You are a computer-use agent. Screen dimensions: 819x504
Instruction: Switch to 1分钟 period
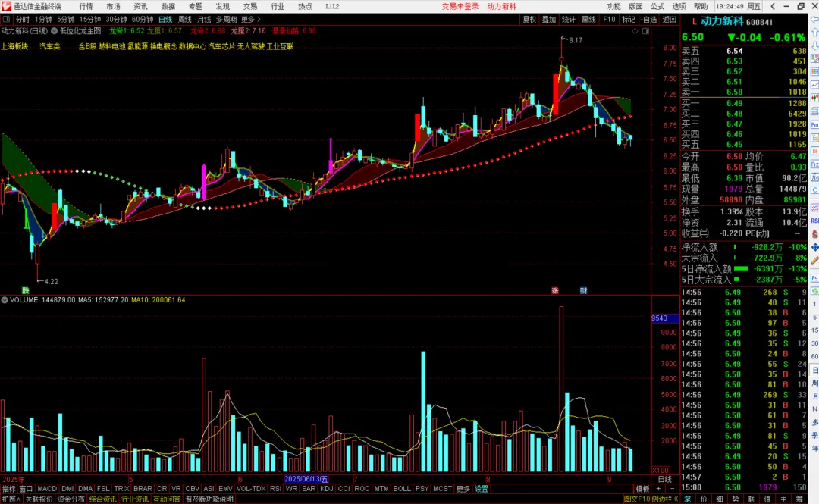tap(43, 19)
